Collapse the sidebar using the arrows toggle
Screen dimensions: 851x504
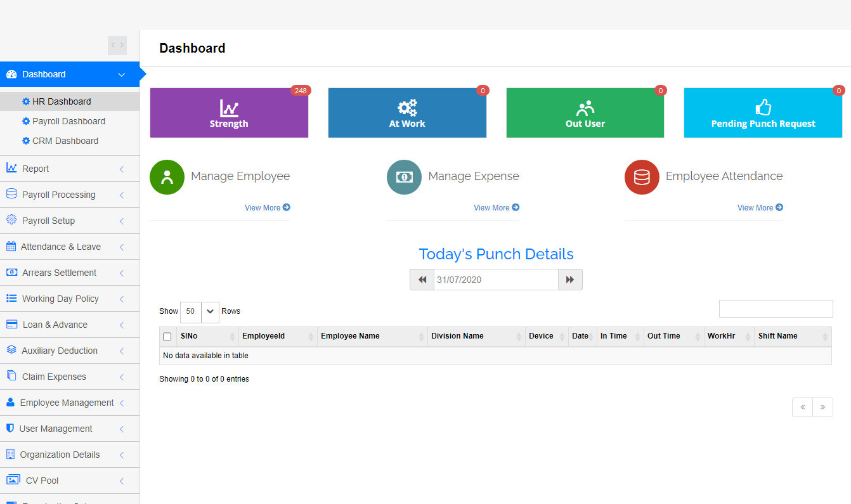click(x=117, y=46)
